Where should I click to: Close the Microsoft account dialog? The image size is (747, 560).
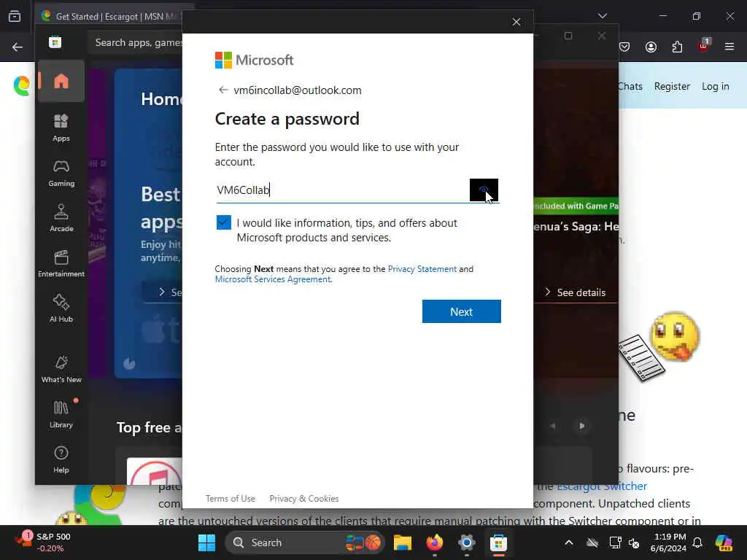(x=516, y=22)
